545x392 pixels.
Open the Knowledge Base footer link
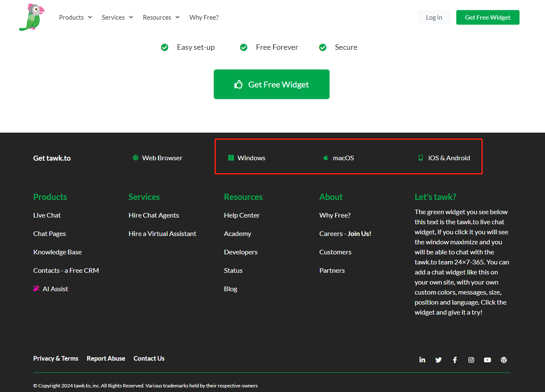tap(57, 252)
